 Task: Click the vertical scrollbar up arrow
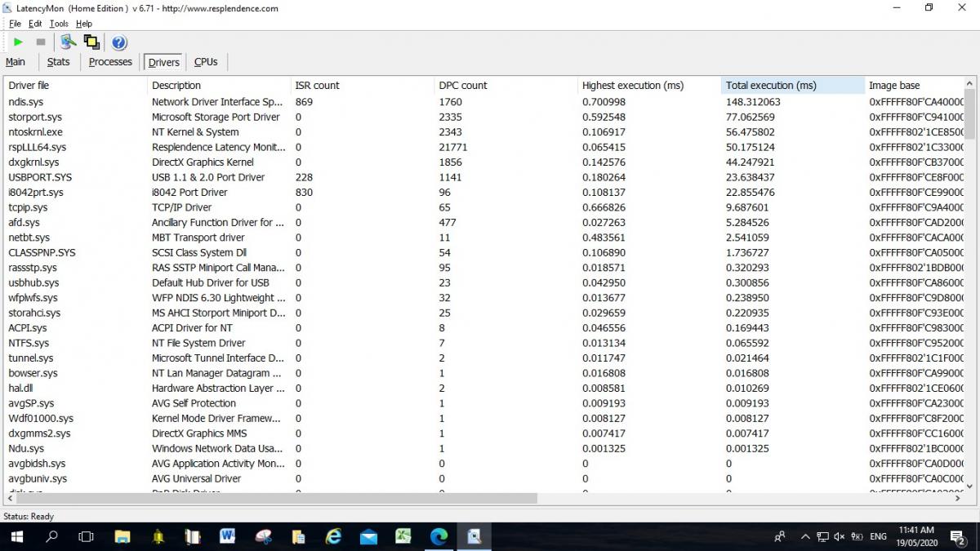tap(970, 83)
